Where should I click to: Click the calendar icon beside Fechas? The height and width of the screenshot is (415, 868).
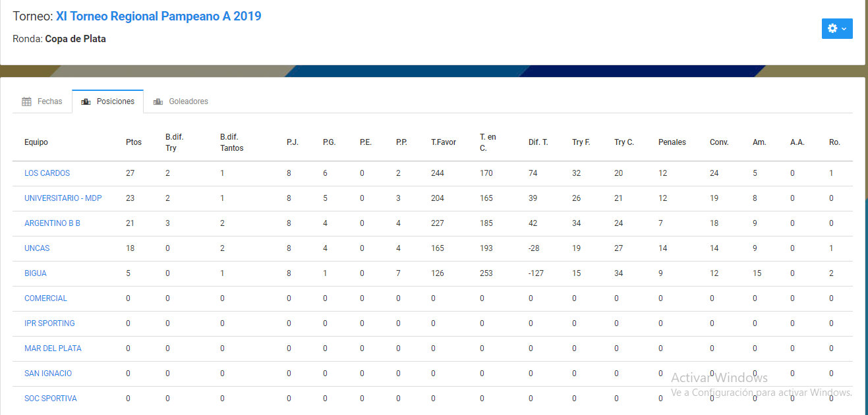pyautogui.click(x=26, y=101)
